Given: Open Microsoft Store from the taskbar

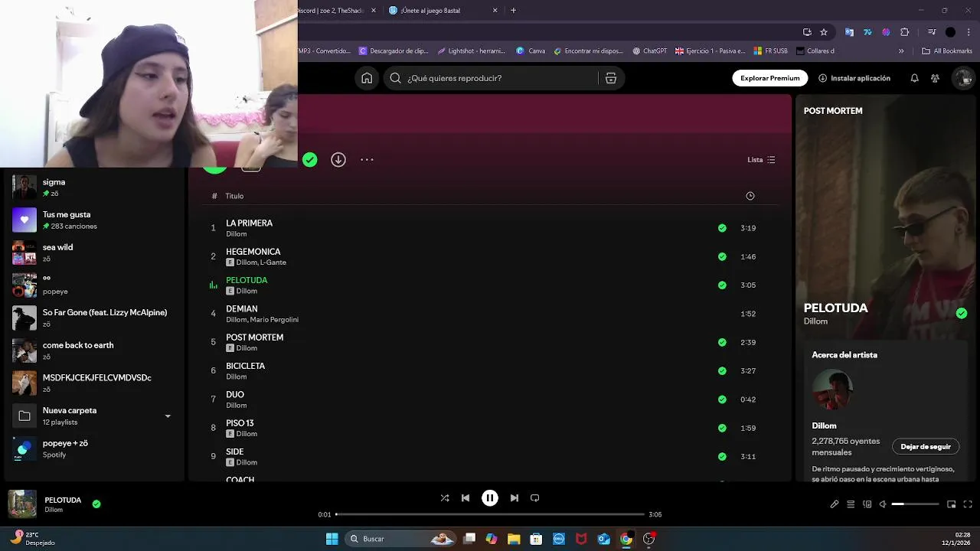Looking at the screenshot, I should tap(536, 539).
